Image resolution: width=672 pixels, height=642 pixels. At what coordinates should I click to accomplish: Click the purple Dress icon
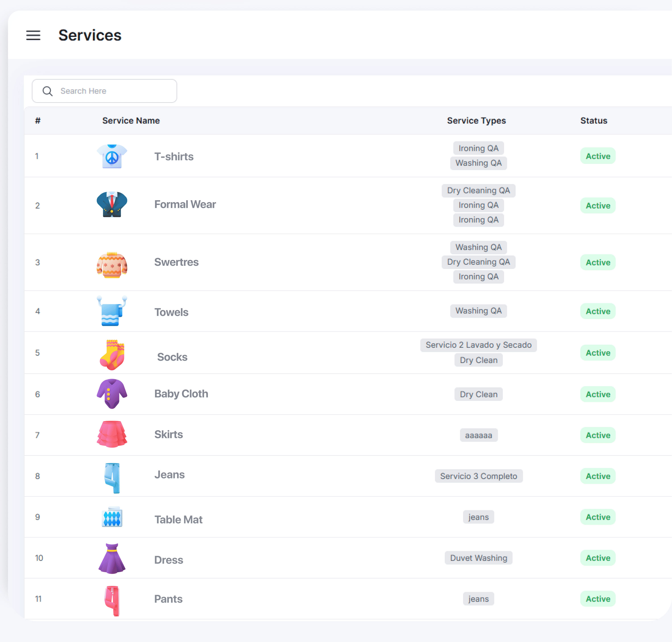[112, 558]
